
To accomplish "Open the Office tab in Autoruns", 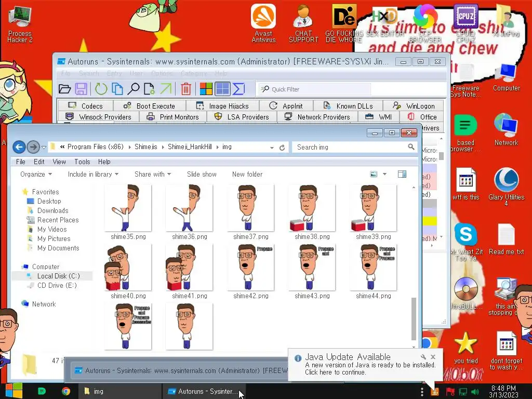I will pos(422,117).
